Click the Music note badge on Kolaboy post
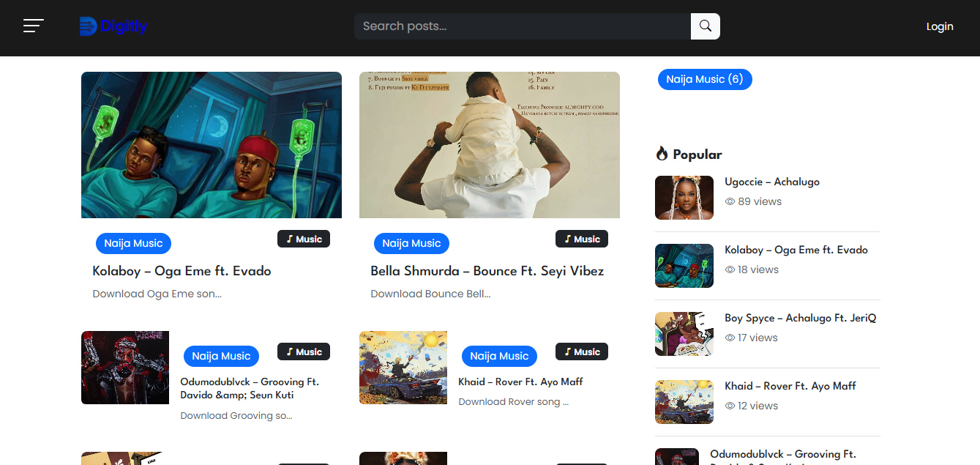The height and width of the screenshot is (465, 980). [303, 238]
